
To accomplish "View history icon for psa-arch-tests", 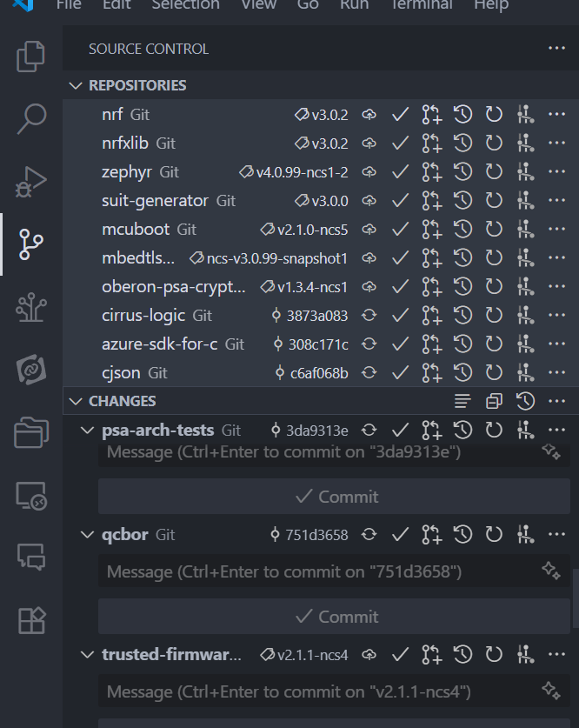I will pyautogui.click(x=463, y=430).
